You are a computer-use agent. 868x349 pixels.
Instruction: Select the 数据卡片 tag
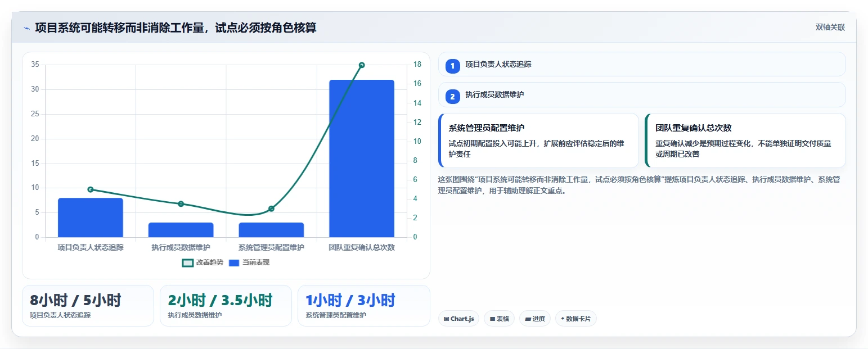pos(575,319)
